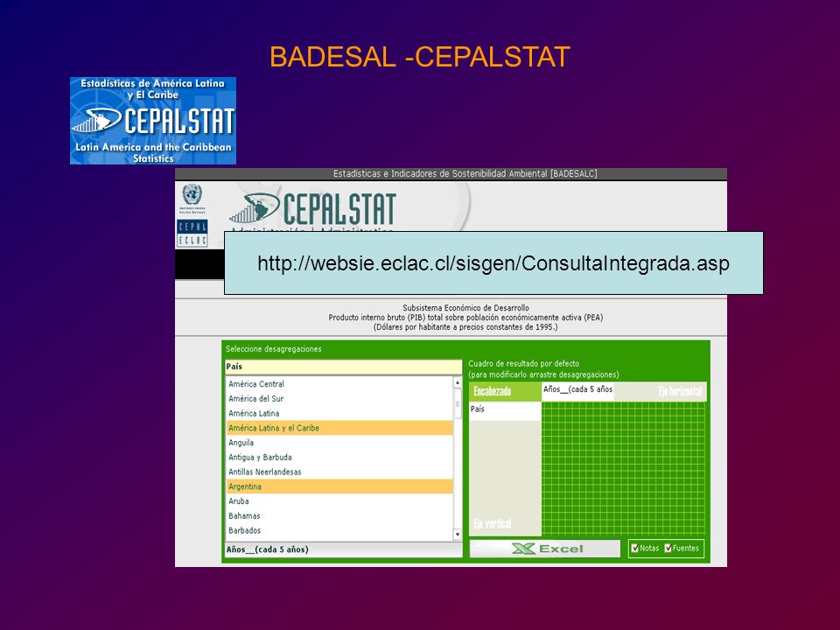Click the CEPALSTAT logo in the webpage header

(313, 209)
